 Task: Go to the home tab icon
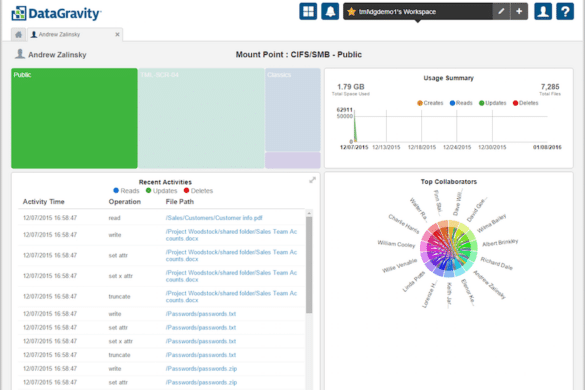click(x=19, y=35)
